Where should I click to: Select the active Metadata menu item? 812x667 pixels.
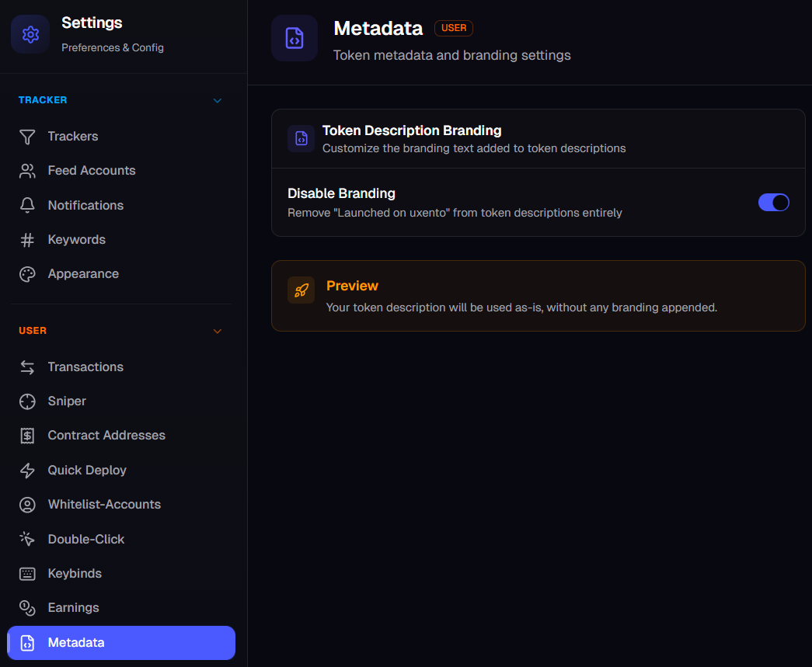pos(121,643)
